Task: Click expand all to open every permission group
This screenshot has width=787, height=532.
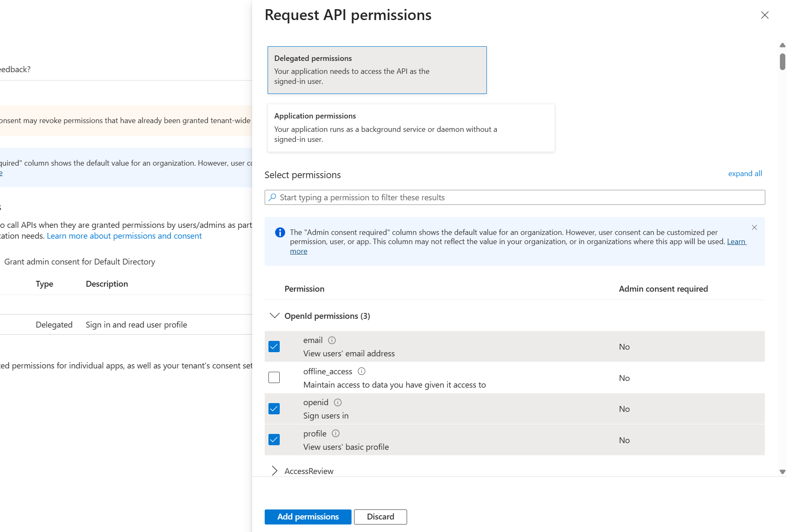Action: [745, 173]
